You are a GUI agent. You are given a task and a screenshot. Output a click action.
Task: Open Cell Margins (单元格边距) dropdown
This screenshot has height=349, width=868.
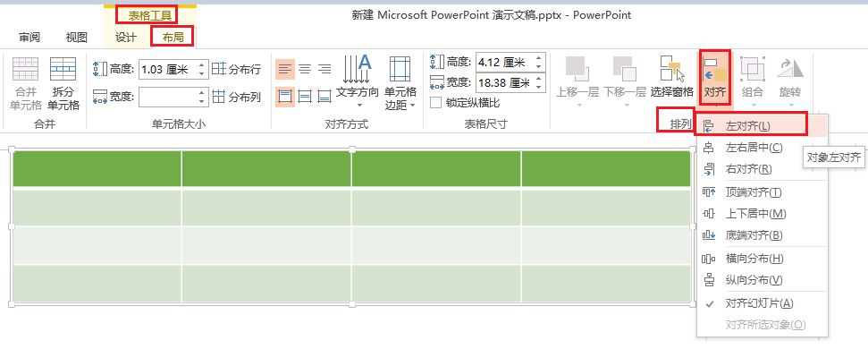pyautogui.click(x=400, y=82)
